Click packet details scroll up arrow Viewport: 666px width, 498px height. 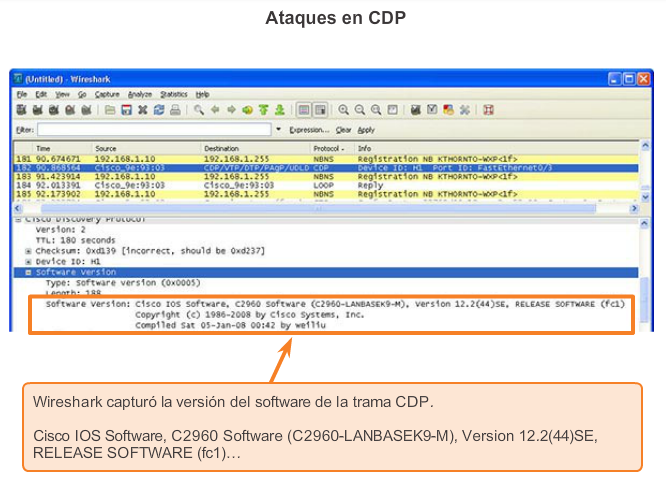pyautogui.click(x=644, y=224)
